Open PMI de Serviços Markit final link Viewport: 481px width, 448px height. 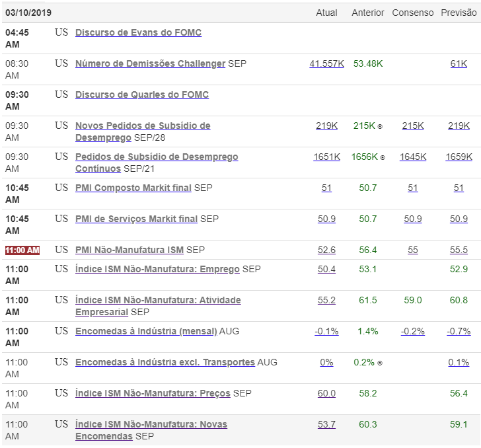click(x=137, y=219)
